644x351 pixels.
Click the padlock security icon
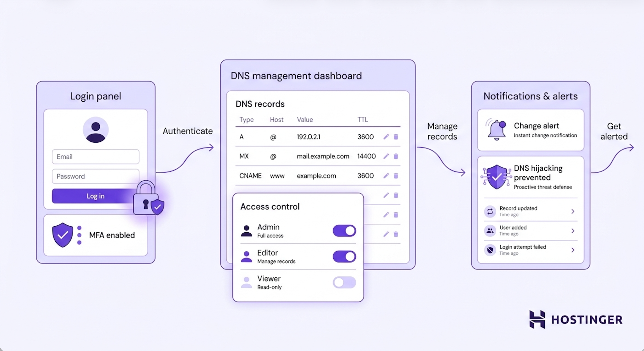[148, 198]
